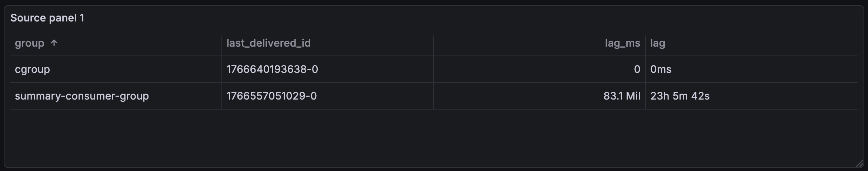Select the summary-consumer-group cell
Screen dimensions: 868x171
82,96
